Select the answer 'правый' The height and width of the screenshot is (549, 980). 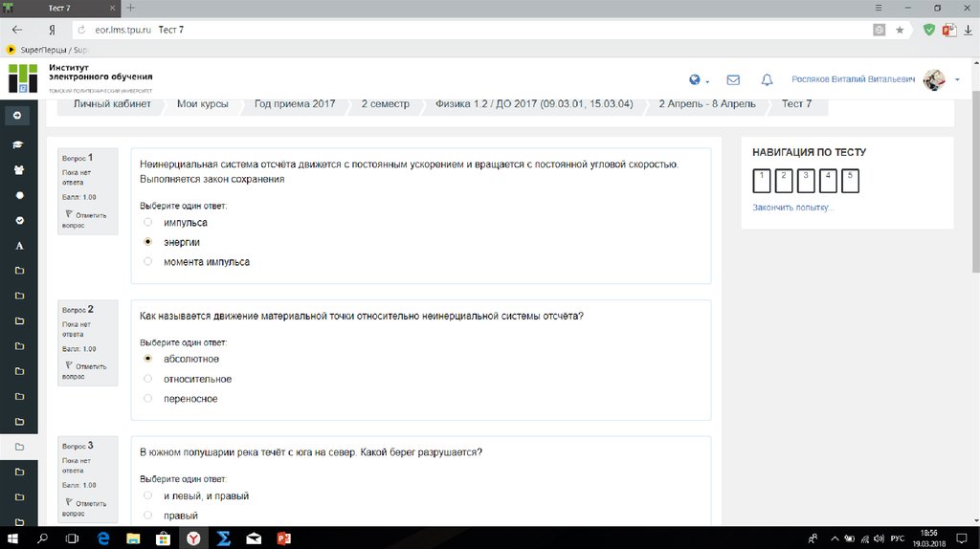tap(147, 516)
